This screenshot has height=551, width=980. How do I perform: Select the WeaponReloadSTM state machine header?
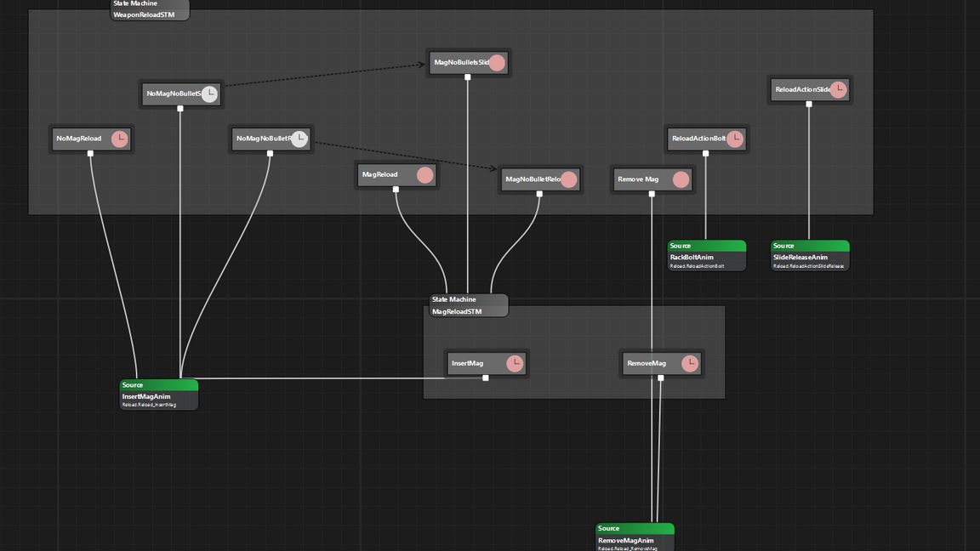tap(150, 9)
